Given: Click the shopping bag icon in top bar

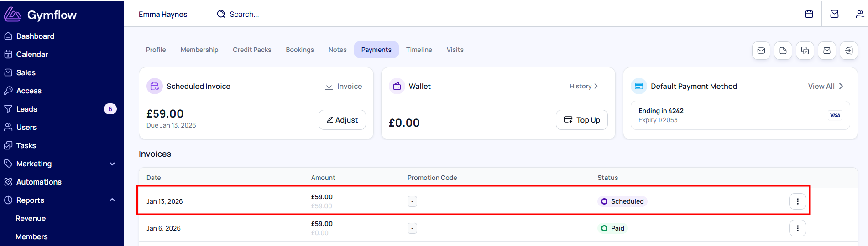Looking at the screenshot, I should (834, 14).
